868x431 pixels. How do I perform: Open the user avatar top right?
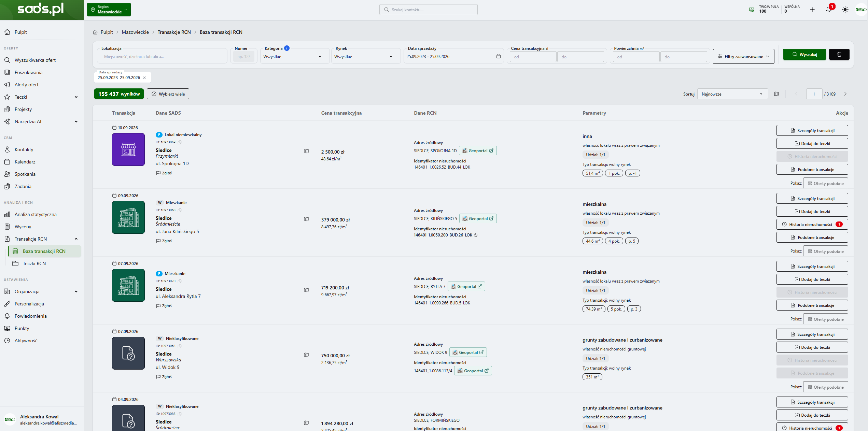(860, 10)
